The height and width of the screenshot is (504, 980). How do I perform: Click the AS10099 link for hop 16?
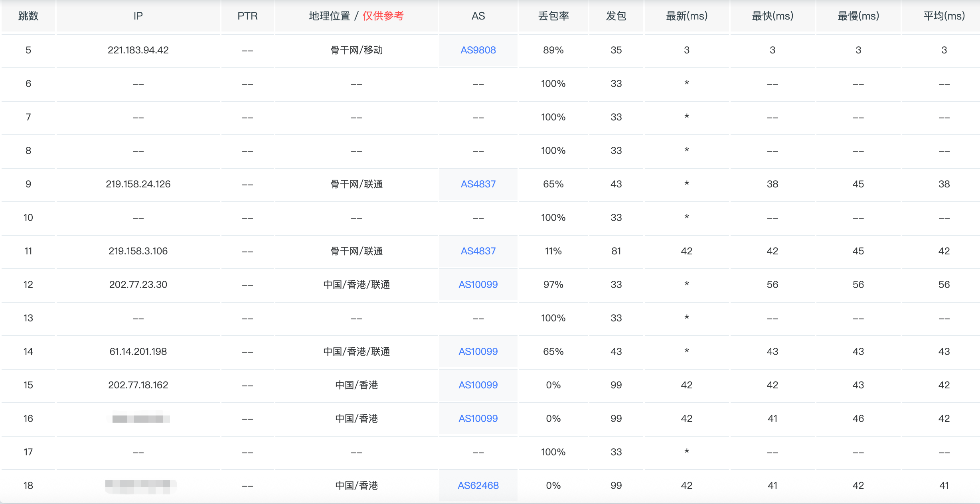coord(478,419)
